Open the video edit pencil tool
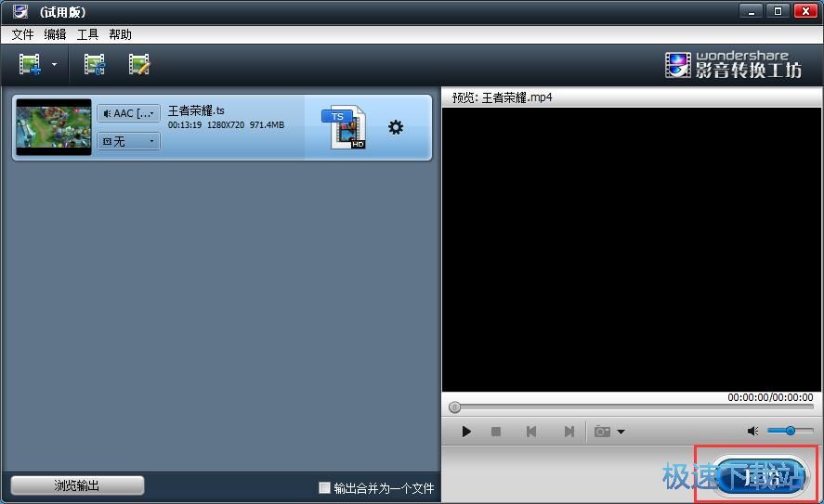The image size is (824, 504). tap(139, 65)
